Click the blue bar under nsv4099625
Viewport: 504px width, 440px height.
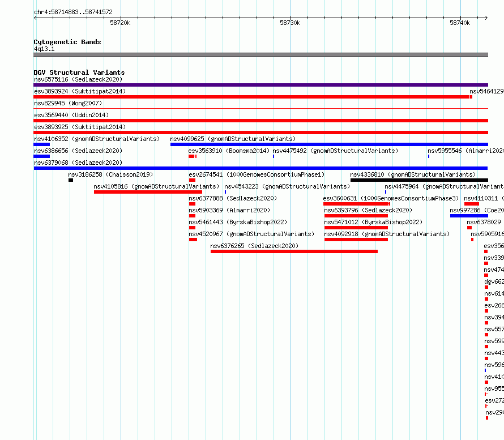(329, 144)
